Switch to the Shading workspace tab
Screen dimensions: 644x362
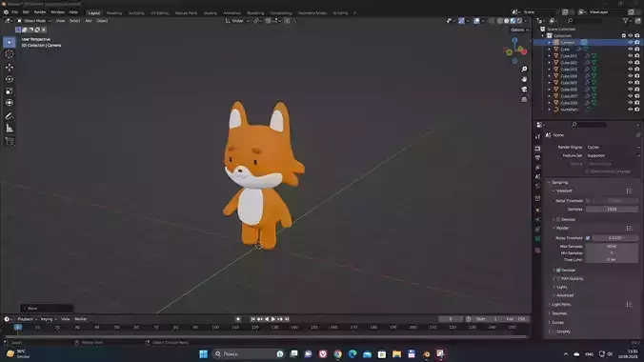(x=210, y=13)
